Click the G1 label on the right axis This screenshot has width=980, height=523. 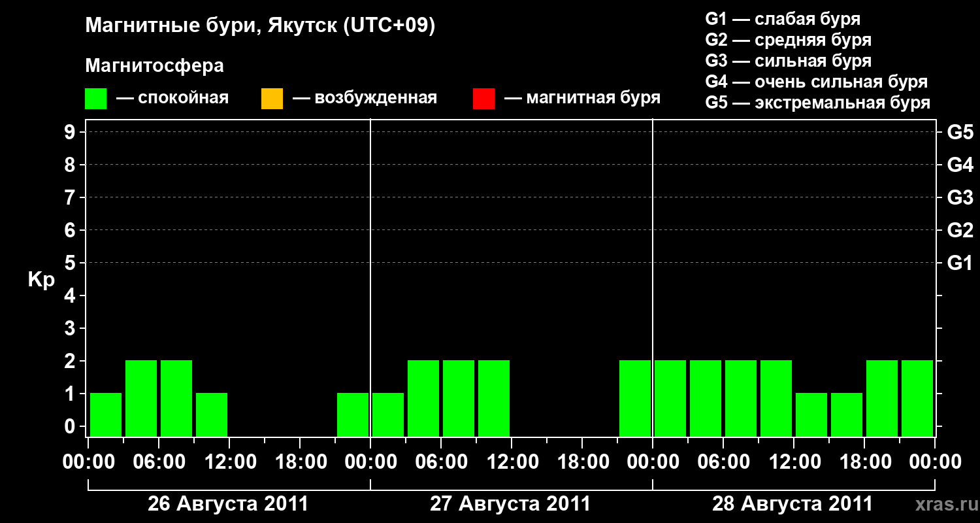click(960, 263)
